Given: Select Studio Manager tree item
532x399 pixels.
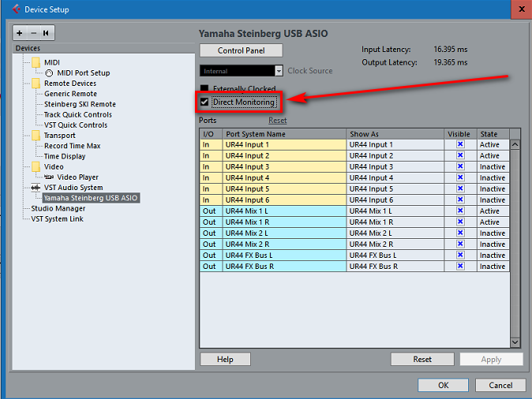Looking at the screenshot, I should point(58,208).
